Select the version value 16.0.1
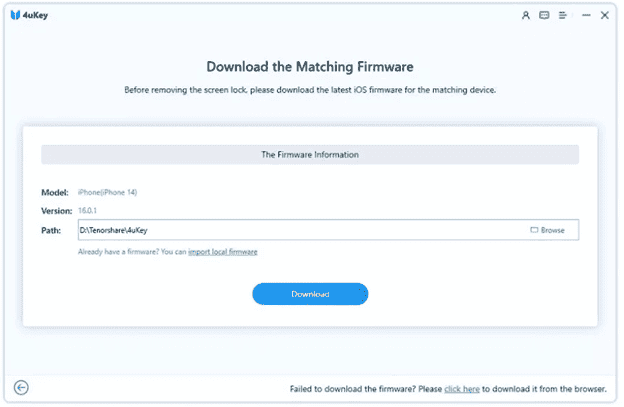The image size is (624, 407). 87,210
